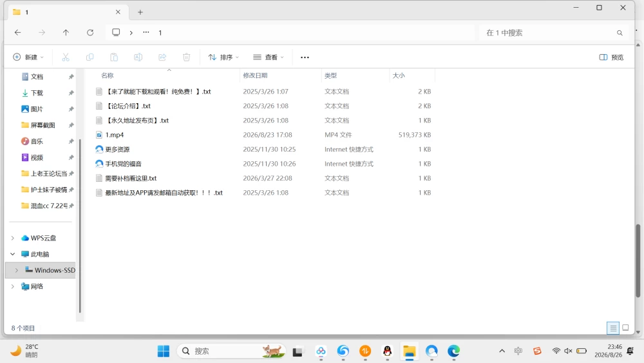Click the taskbar 搜索 search box

231,351
